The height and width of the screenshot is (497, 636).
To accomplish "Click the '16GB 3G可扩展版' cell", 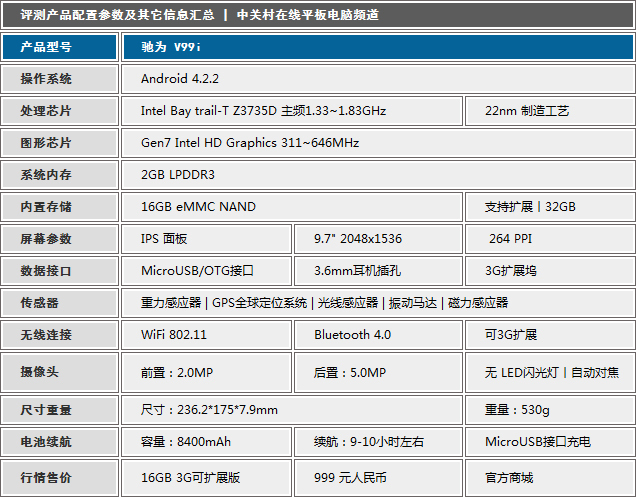I will click(x=207, y=478).
